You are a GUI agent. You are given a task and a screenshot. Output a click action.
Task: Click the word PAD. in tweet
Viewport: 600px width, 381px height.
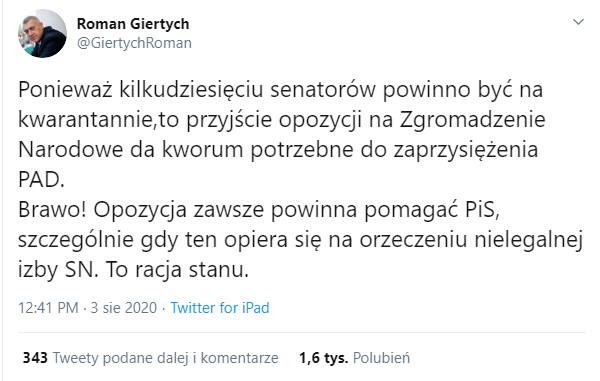pyautogui.click(x=41, y=179)
